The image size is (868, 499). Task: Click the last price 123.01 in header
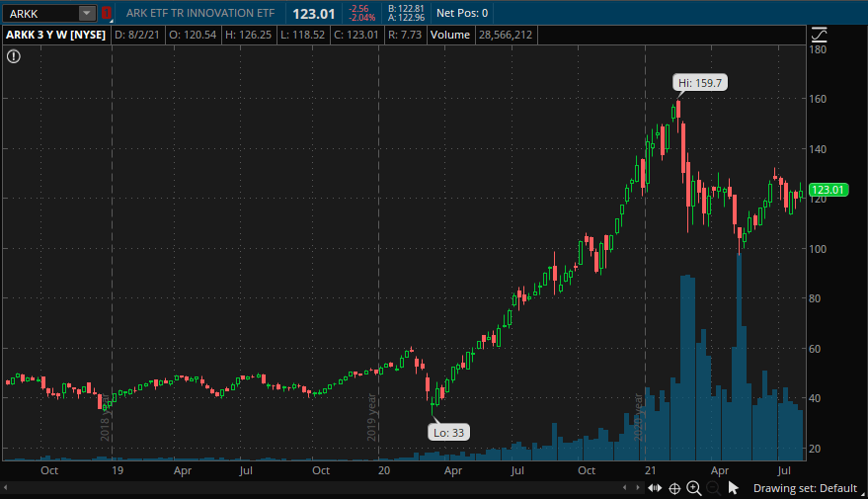click(314, 14)
